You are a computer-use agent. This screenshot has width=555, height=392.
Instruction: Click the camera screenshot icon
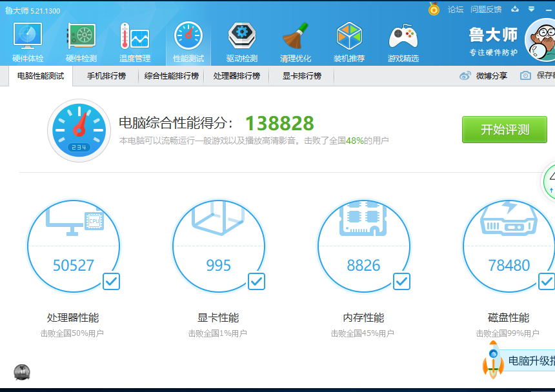click(x=525, y=75)
